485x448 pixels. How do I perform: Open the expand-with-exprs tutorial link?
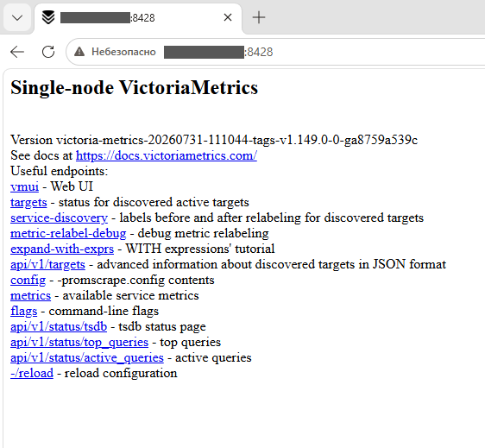pos(62,249)
